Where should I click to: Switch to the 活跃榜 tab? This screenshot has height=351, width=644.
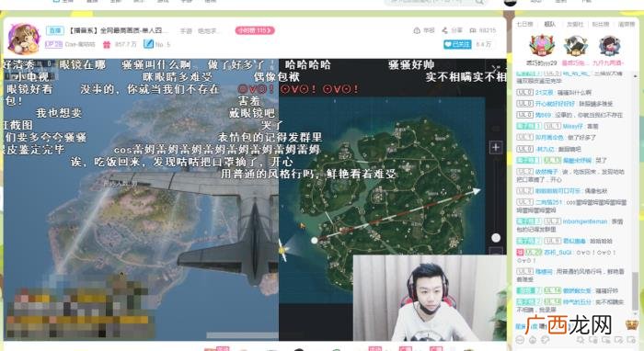click(x=626, y=24)
